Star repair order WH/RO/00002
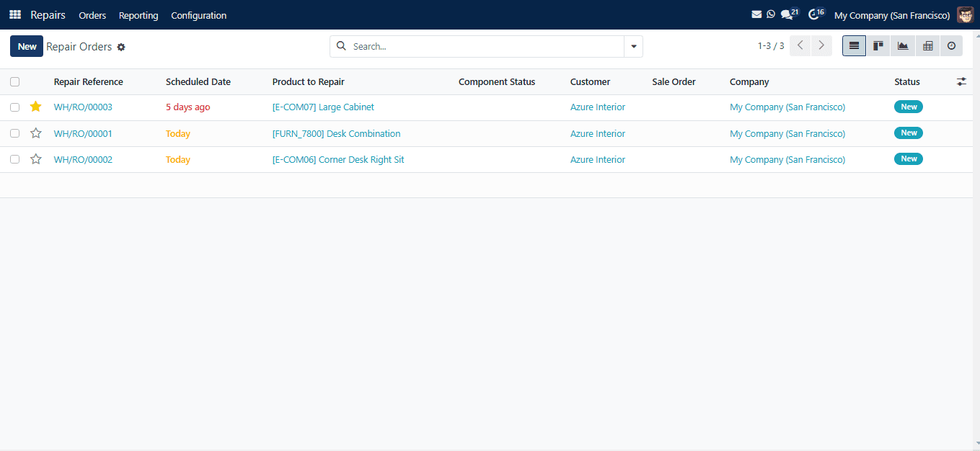The image size is (980, 451). [x=35, y=159]
